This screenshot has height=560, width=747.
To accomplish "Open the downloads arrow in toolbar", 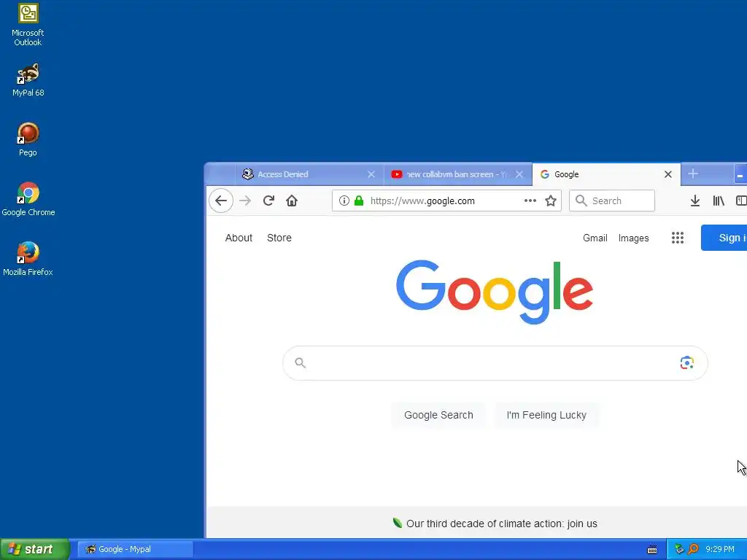I will coord(695,201).
